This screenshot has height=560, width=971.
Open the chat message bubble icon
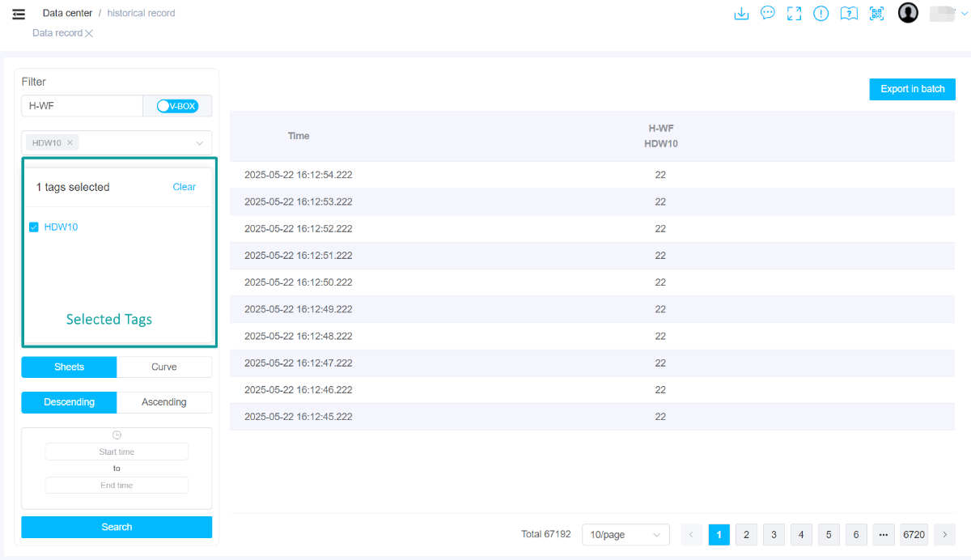click(768, 14)
